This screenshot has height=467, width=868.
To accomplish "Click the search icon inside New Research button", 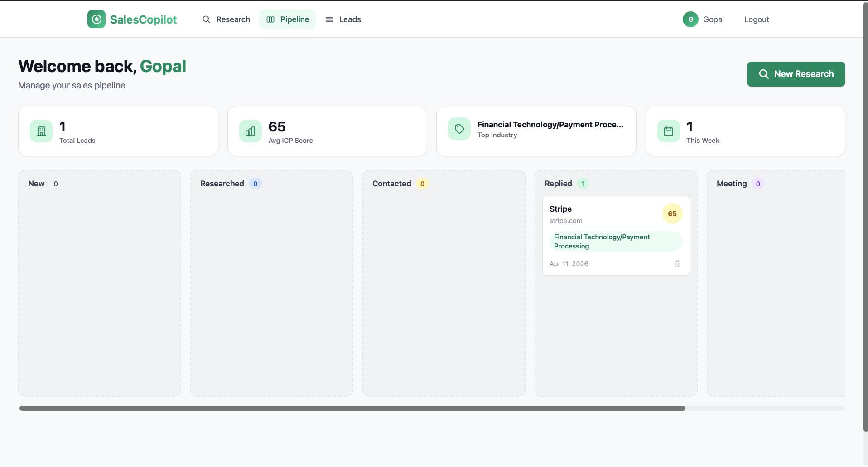I will click(x=764, y=74).
